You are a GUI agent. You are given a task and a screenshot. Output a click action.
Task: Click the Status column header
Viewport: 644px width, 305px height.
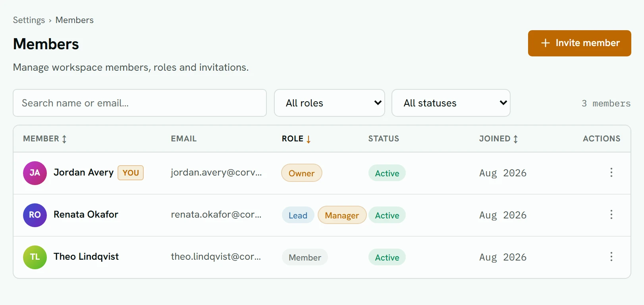(x=384, y=139)
